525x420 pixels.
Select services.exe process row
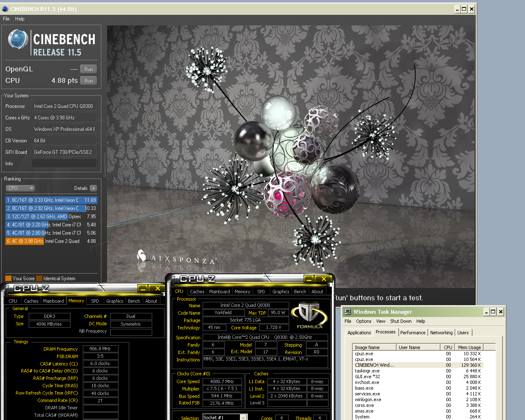click(x=418, y=394)
